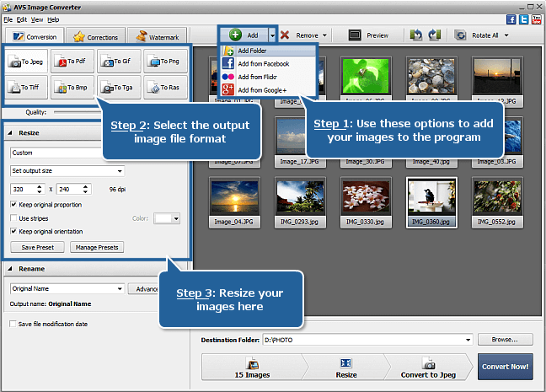Viewport: 546px width, 392px height.
Task: Open the Twitter link icon in top bar
Action: point(524,19)
